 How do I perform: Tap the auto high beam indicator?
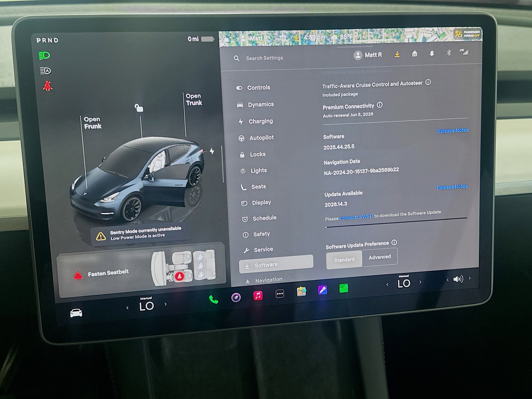click(45, 71)
